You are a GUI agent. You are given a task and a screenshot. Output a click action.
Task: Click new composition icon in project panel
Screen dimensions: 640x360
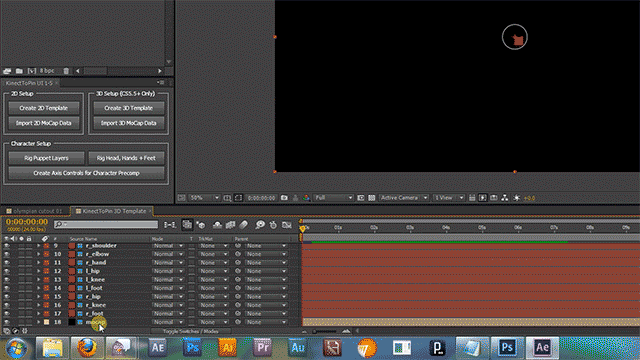[x=31, y=71]
